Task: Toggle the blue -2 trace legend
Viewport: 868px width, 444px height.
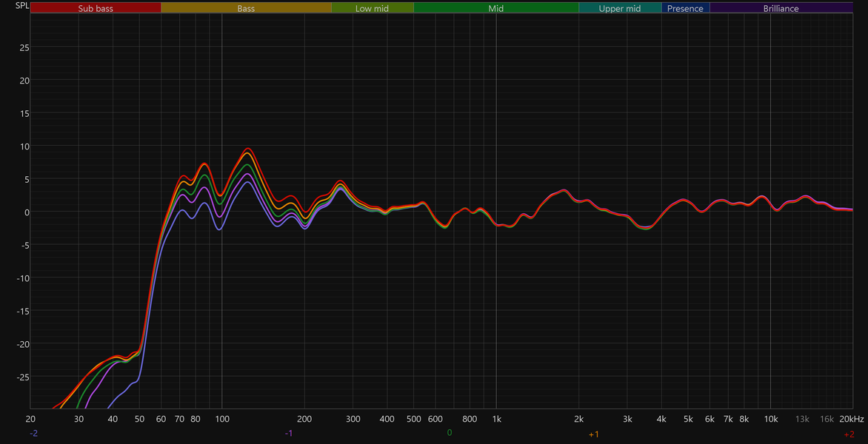Action: [34, 434]
